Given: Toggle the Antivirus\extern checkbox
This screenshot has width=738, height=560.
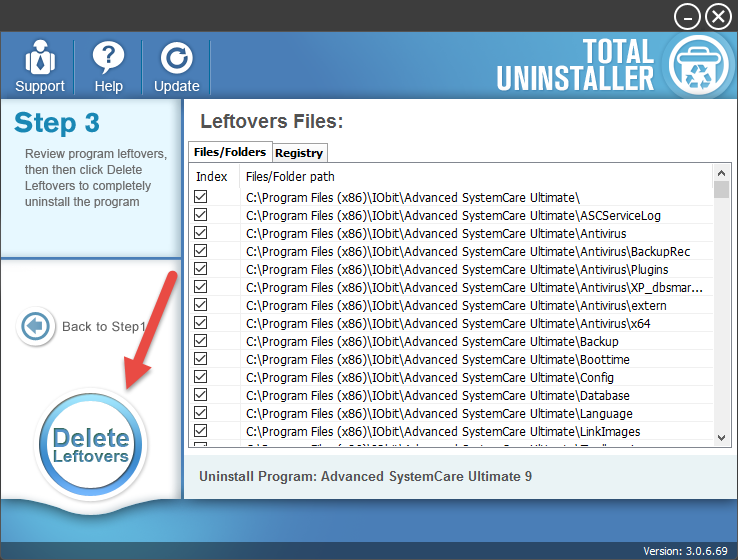Looking at the screenshot, I should tap(201, 304).
